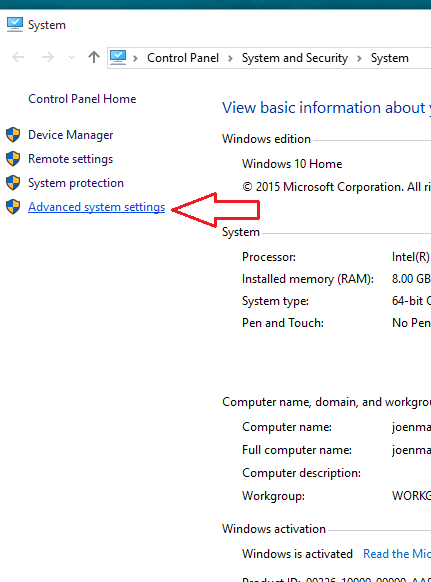This screenshot has width=431, height=582.
Task: Open Device Manager link
Action: click(71, 135)
